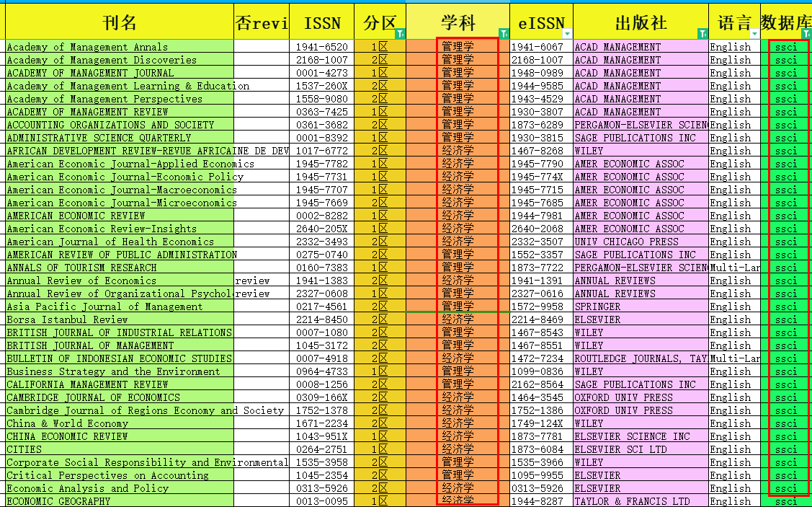Click ISSN value 0001-4273

tap(321, 73)
